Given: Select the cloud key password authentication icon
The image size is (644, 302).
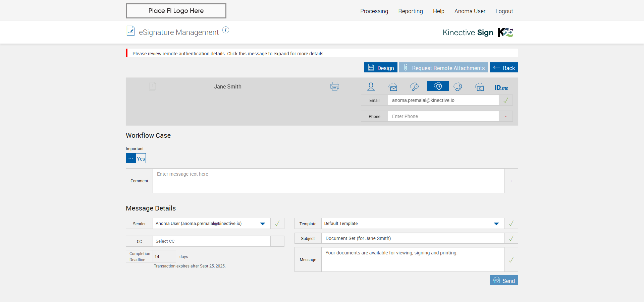Looking at the screenshot, I should click(x=414, y=87).
